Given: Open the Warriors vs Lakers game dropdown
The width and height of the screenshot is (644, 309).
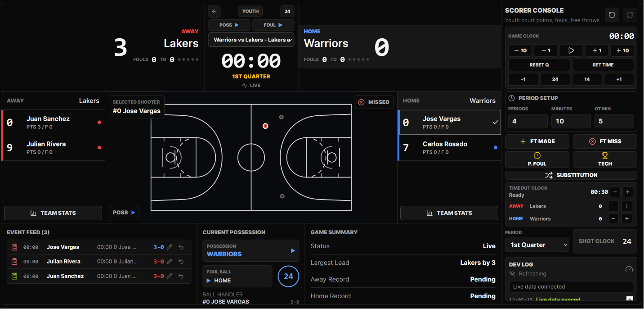Looking at the screenshot, I should 251,40.
